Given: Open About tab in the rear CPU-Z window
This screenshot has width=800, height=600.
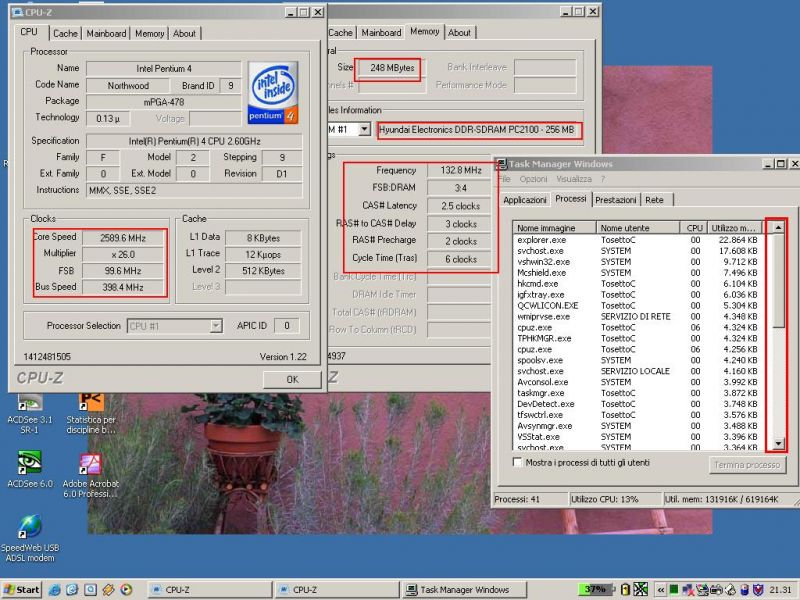Looking at the screenshot, I should click(459, 33).
